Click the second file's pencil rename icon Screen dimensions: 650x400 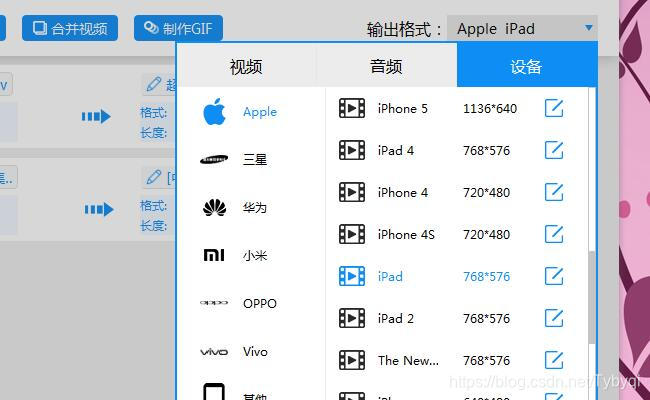click(154, 177)
